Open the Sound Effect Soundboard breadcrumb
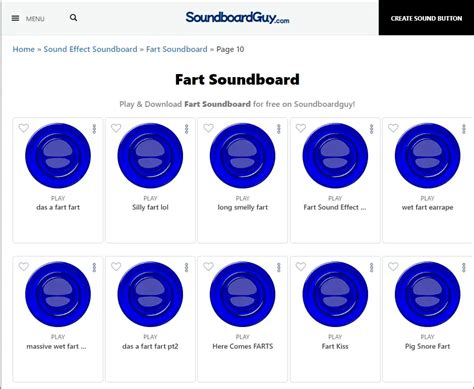The height and width of the screenshot is (389, 474). coord(90,49)
